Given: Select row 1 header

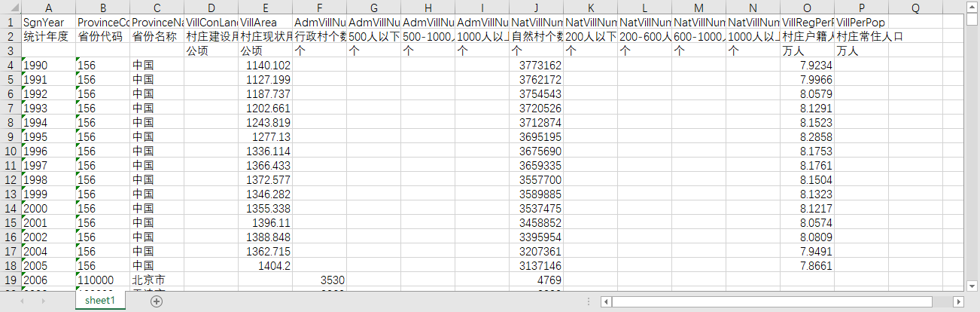Looking at the screenshot, I should (11, 22).
